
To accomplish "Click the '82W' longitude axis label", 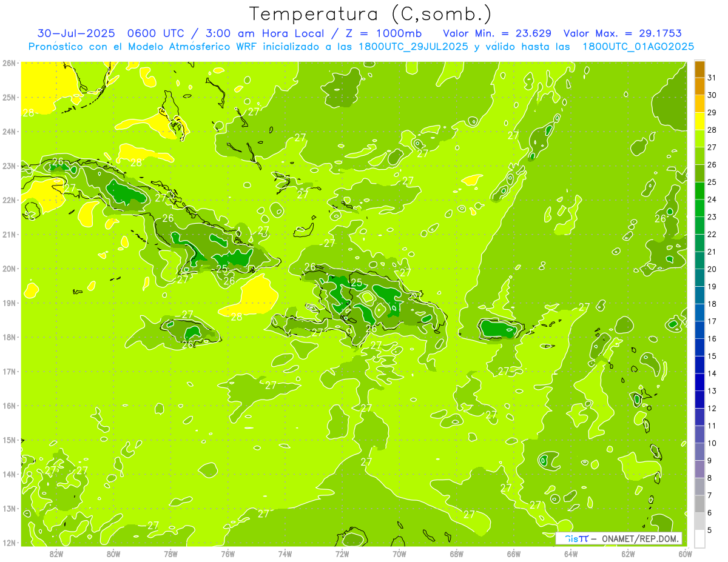I will coord(56,554).
